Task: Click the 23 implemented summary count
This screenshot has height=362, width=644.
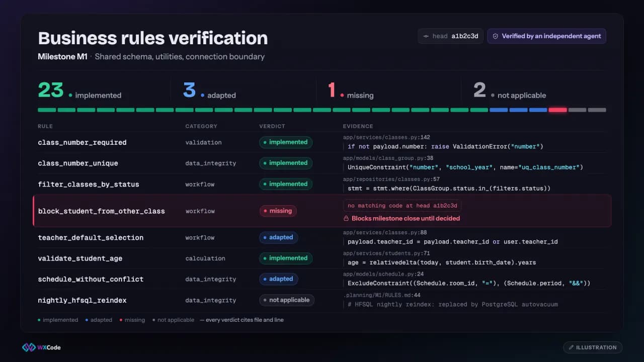Action: pyautogui.click(x=79, y=90)
